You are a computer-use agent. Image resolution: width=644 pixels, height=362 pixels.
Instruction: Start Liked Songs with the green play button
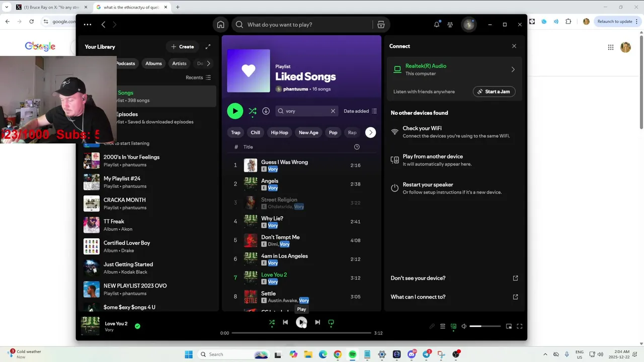click(235, 111)
